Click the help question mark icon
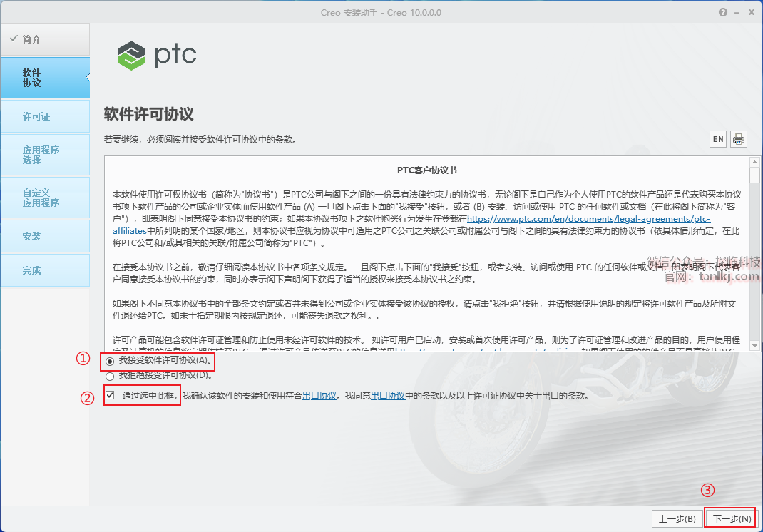The image size is (763, 532). pos(722,13)
